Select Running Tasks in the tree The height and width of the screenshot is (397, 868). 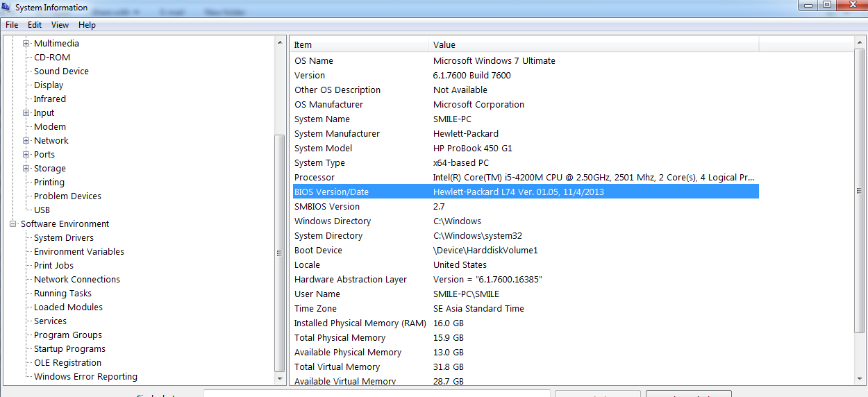62,293
